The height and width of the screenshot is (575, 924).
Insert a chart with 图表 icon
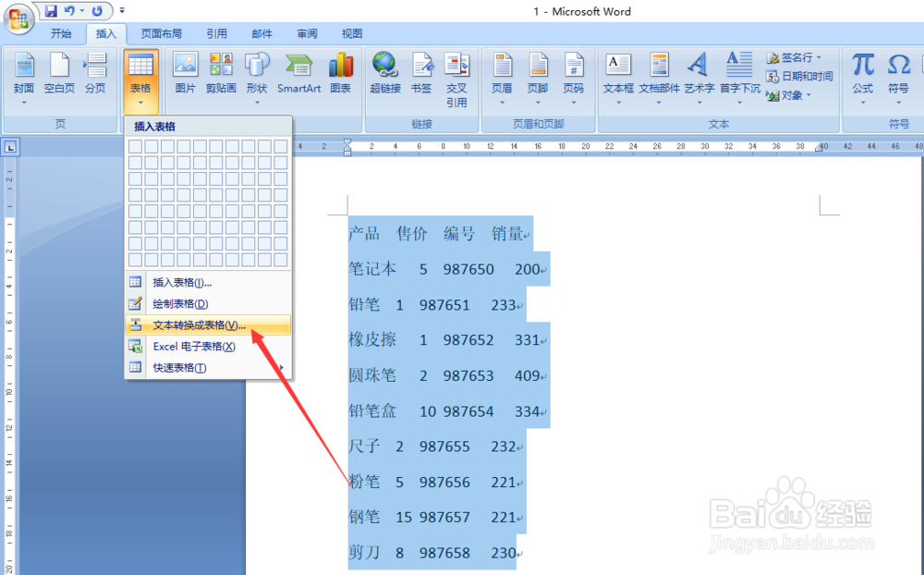click(x=341, y=74)
